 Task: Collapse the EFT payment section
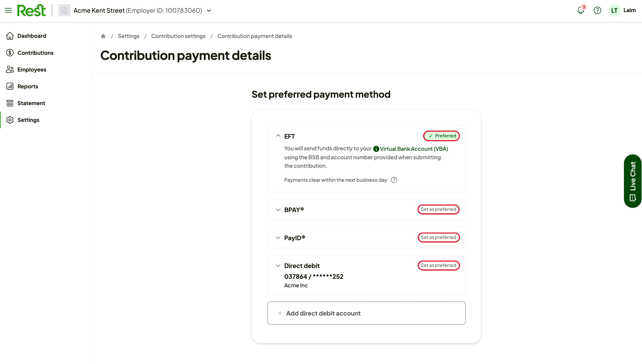(x=278, y=136)
